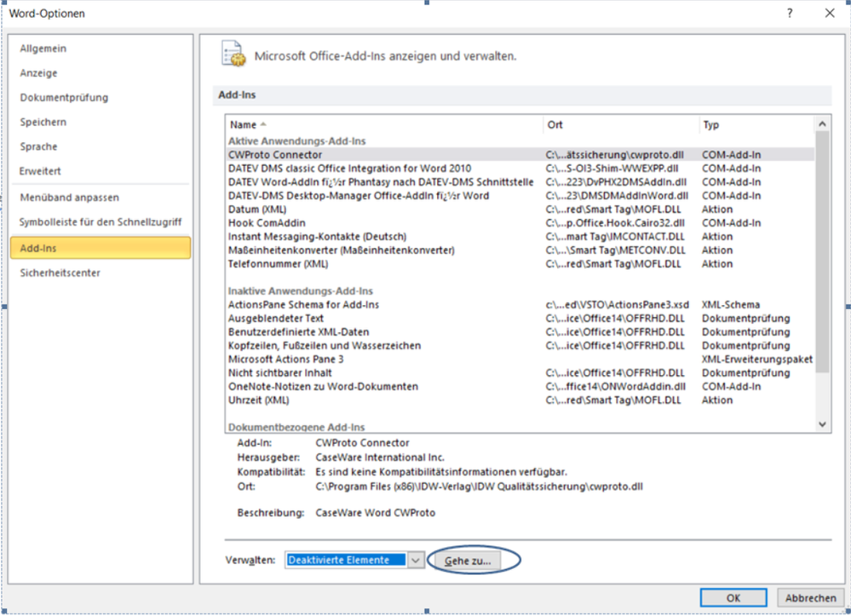Select Microsoft Actions Pane 3
This screenshot has width=851, height=616.
tap(520, 359)
